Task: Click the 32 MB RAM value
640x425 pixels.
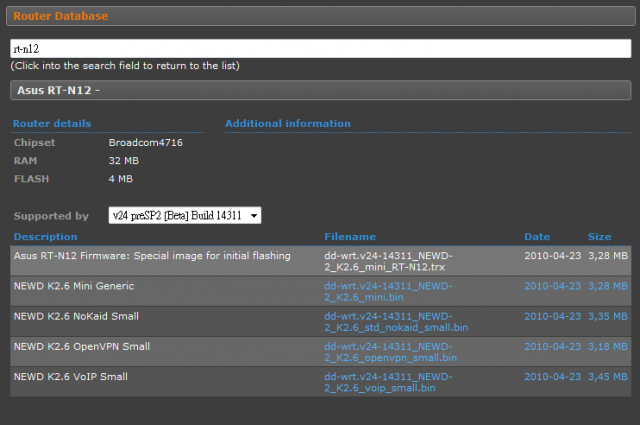Action: (x=124, y=160)
